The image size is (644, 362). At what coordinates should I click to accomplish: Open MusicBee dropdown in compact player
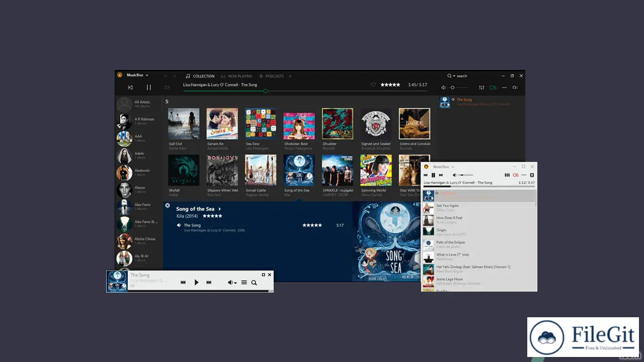pos(443,166)
